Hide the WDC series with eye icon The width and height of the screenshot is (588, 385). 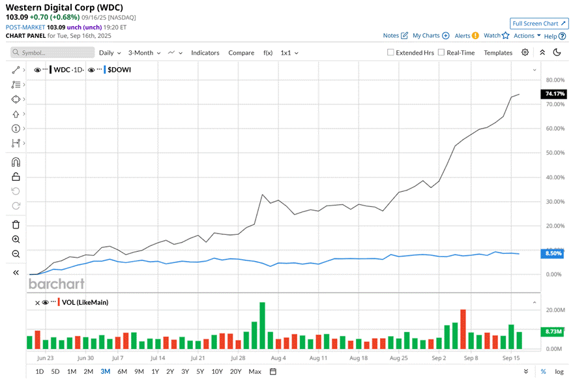click(37, 70)
